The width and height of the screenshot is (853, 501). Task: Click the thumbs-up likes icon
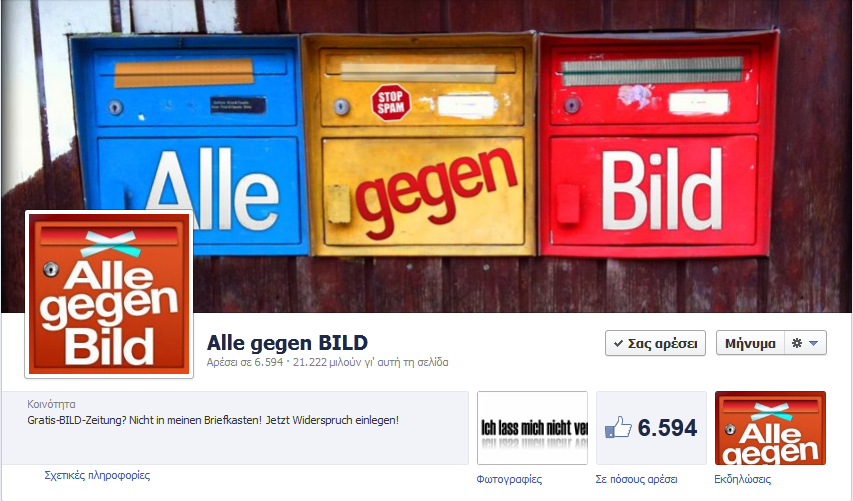(x=618, y=427)
